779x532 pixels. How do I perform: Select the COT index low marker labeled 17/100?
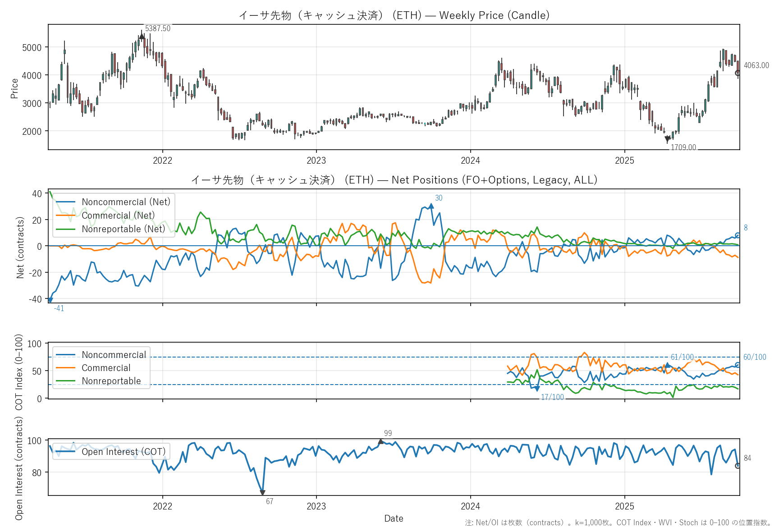pyautogui.click(x=537, y=389)
